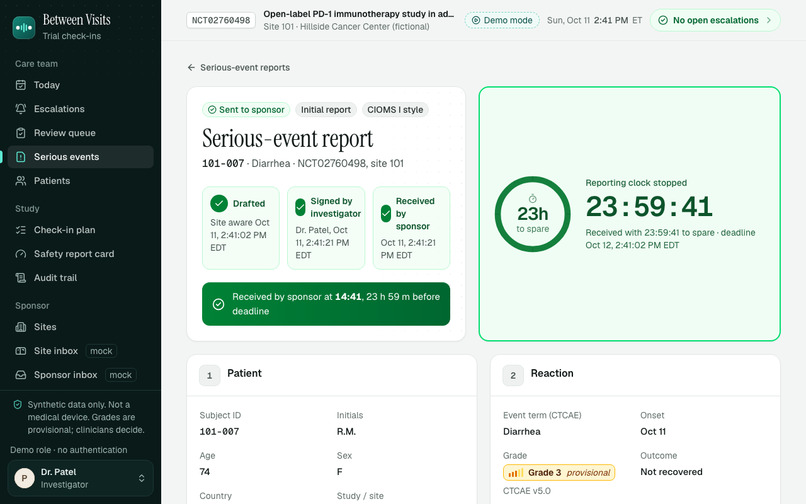Click the check icon in No open escalations
Image resolution: width=806 pixels, height=504 pixels.
click(663, 20)
